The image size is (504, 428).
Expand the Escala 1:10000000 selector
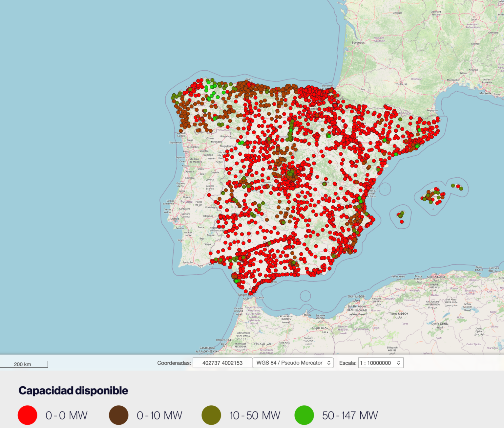[x=381, y=363]
